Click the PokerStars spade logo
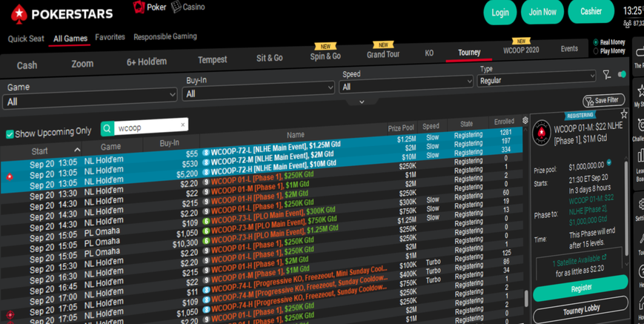This screenshot has width=644, height=324. click(x=19, y=14)
